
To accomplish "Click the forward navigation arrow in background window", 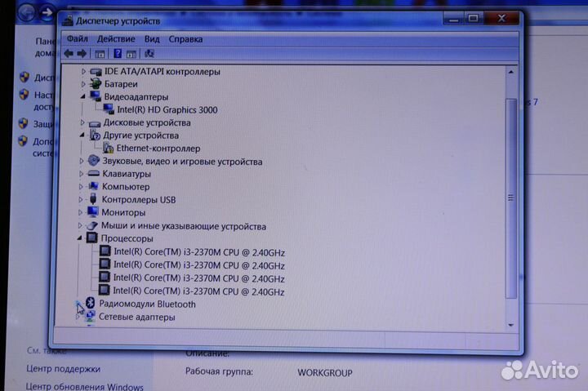I will (47, 13).
